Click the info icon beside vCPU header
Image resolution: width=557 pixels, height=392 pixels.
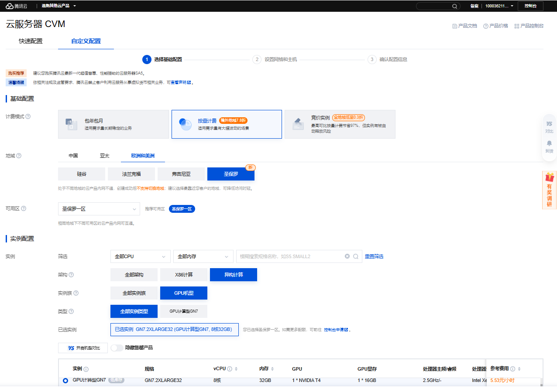pyautogui.click(x=230, y=369)
